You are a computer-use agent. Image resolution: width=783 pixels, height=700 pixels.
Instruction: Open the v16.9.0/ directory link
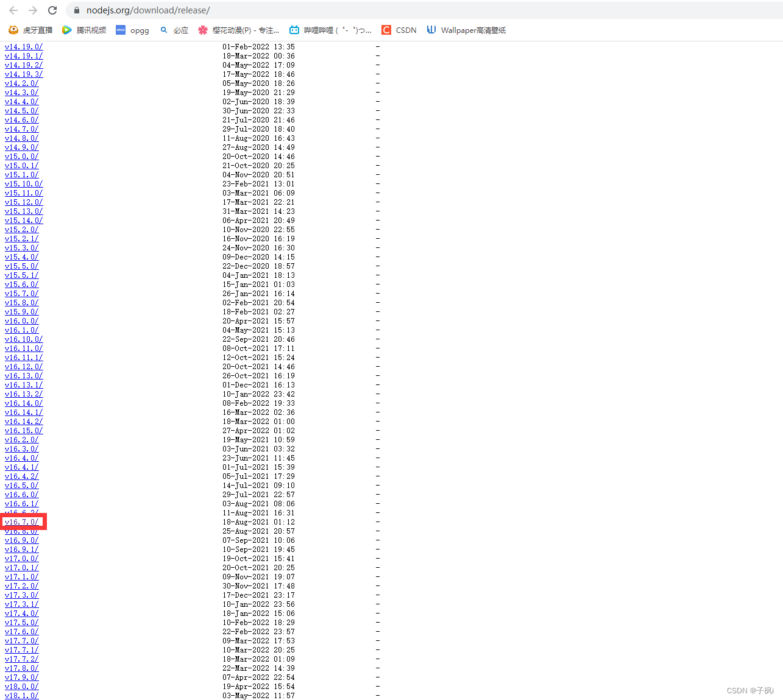coord(21,540)
